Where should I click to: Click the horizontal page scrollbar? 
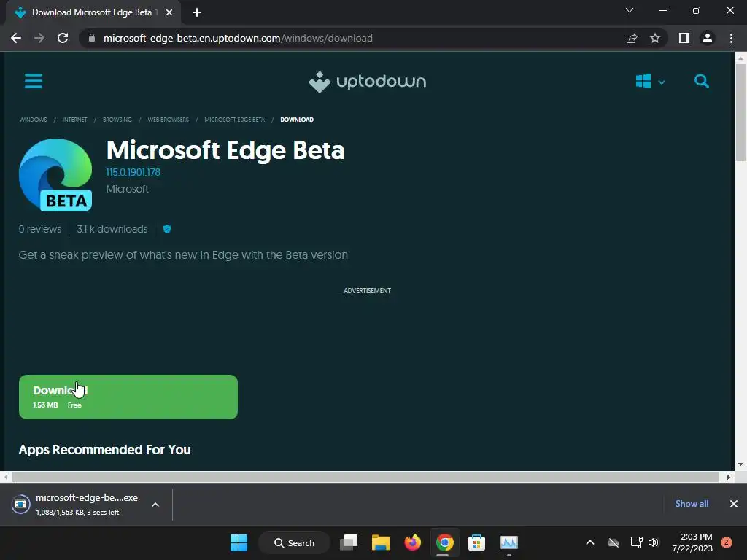(365, 477)
